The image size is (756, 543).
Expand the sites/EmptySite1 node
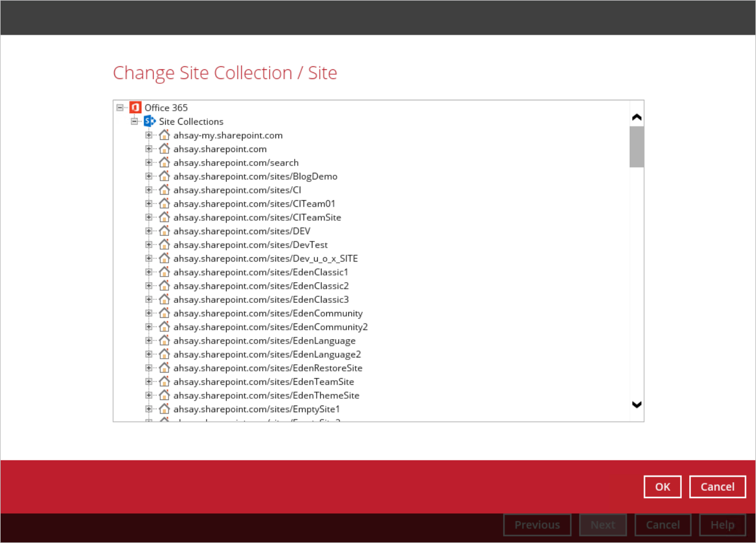(x=149, y=409)
